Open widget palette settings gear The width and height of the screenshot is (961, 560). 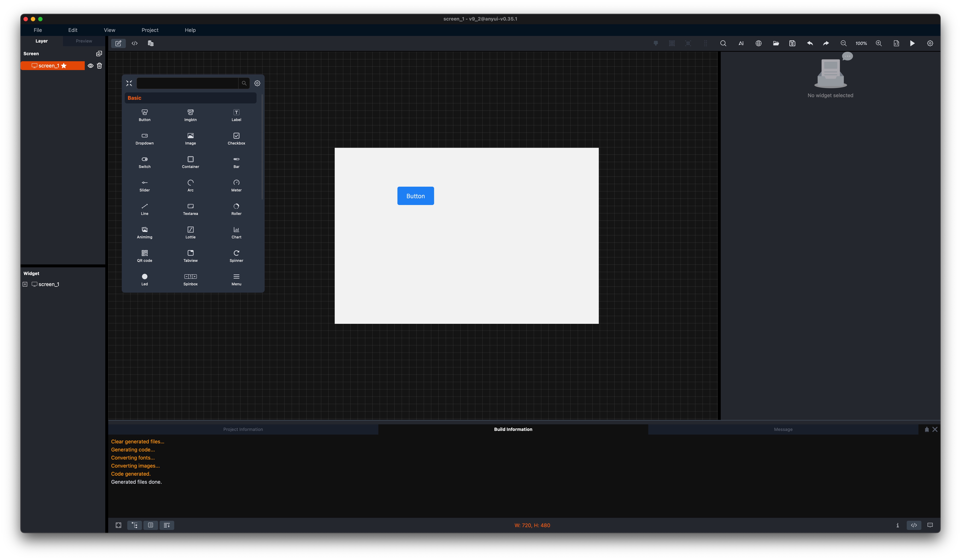click(257, 83)
